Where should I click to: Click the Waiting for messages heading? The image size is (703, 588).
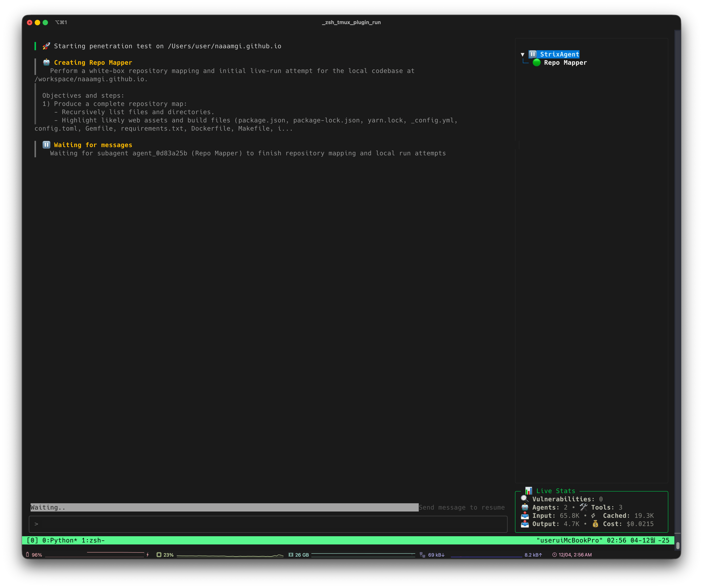tap(93, 145)
